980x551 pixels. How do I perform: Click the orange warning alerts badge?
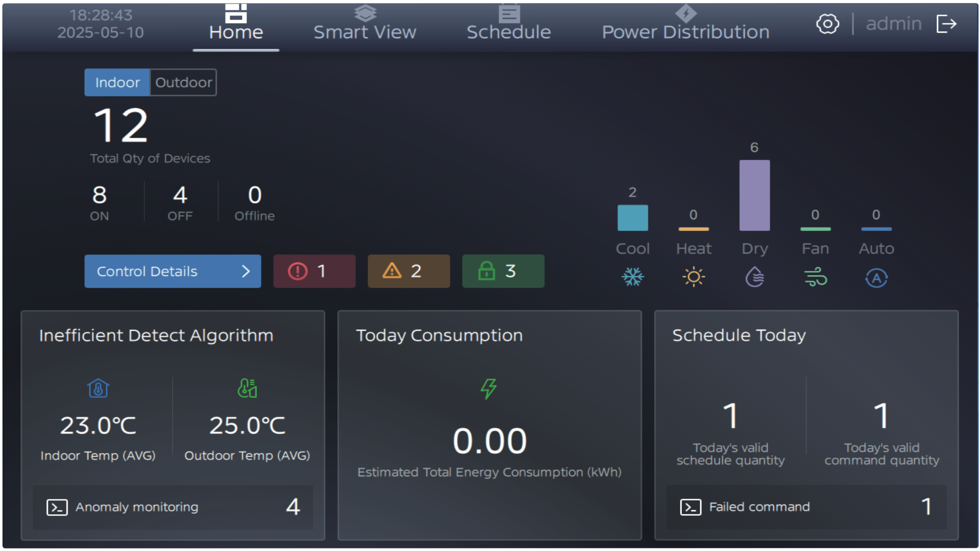[x=408, y=271]
